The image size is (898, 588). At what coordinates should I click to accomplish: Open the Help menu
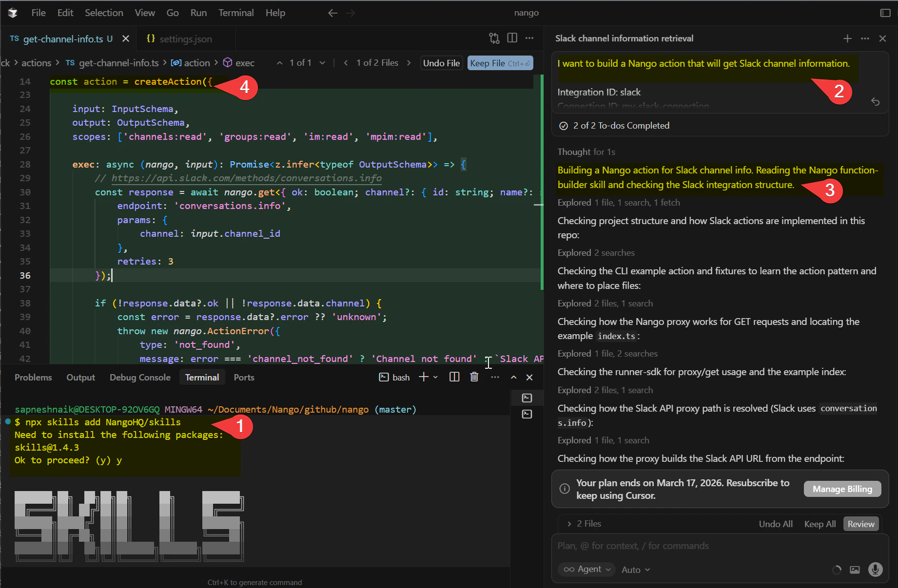tap(275, 13)
